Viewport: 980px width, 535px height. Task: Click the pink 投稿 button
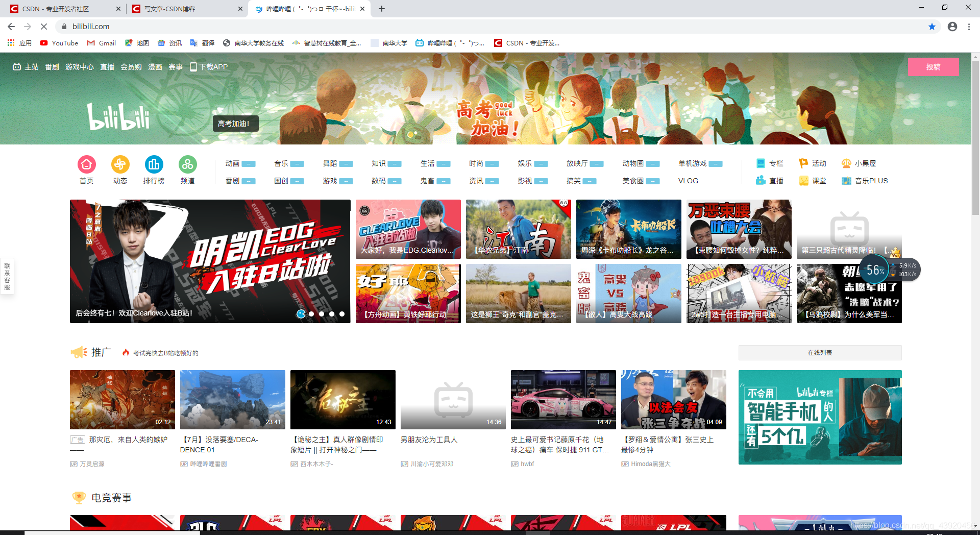933,67
